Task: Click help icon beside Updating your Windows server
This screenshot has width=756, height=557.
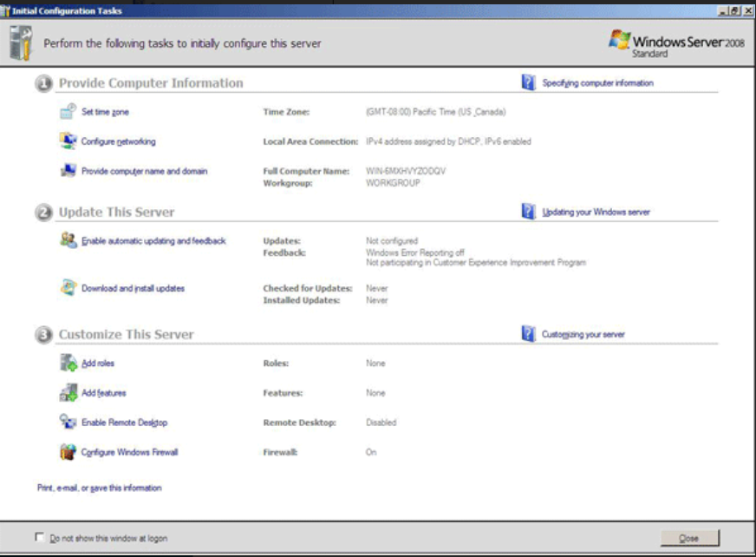Action: 529,212
